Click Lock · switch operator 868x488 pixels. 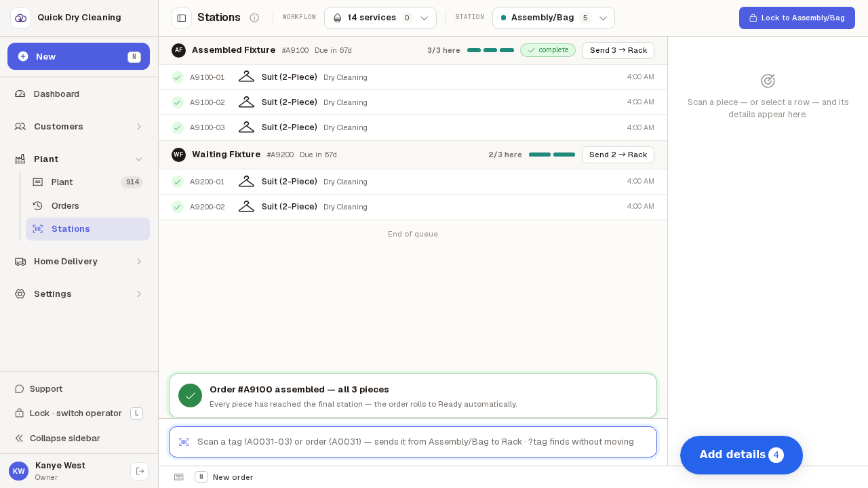(79, 413)
